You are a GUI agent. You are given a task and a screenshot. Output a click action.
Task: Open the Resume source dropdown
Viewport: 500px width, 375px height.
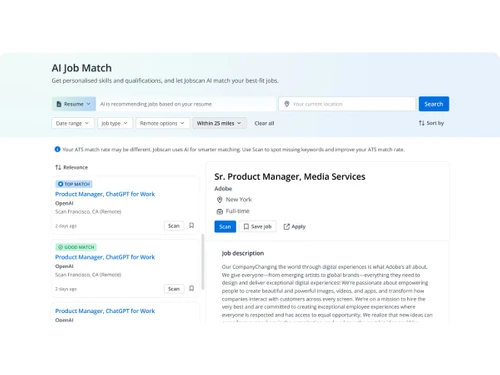click(74, 104)
